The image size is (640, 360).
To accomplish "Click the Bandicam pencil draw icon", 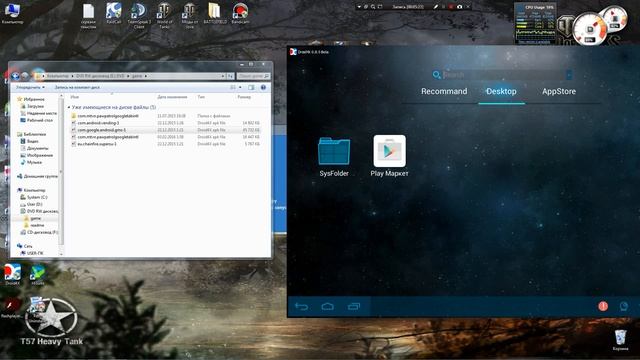I will click(436, 7).
